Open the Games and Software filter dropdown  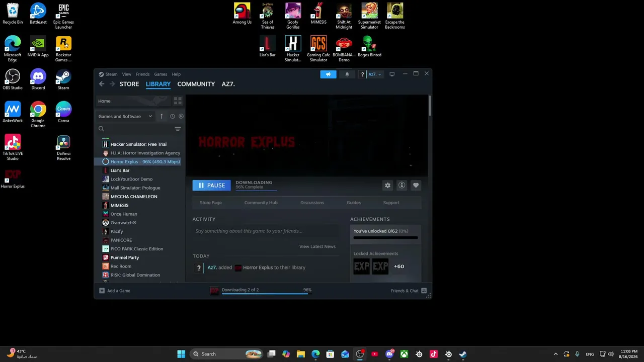125,116
